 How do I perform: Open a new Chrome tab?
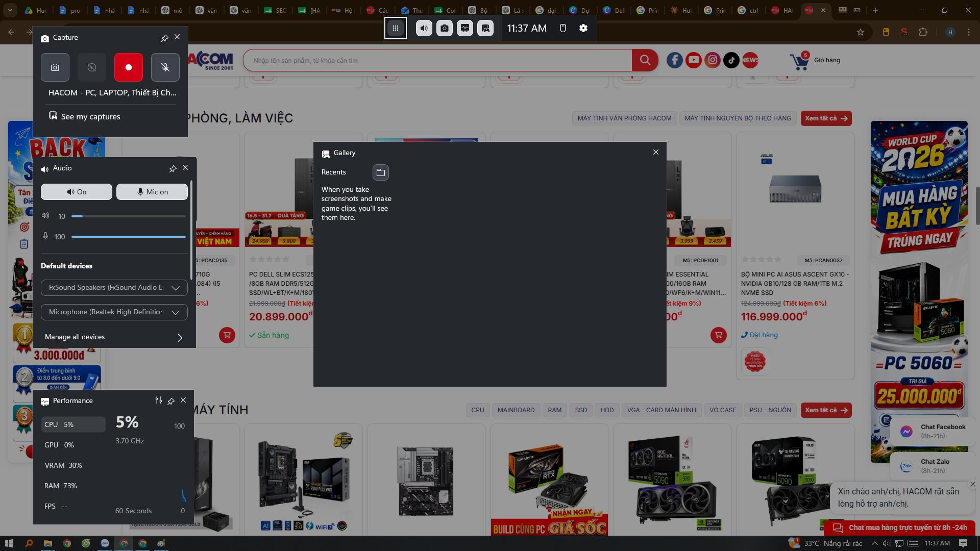(x=875, y=10)
